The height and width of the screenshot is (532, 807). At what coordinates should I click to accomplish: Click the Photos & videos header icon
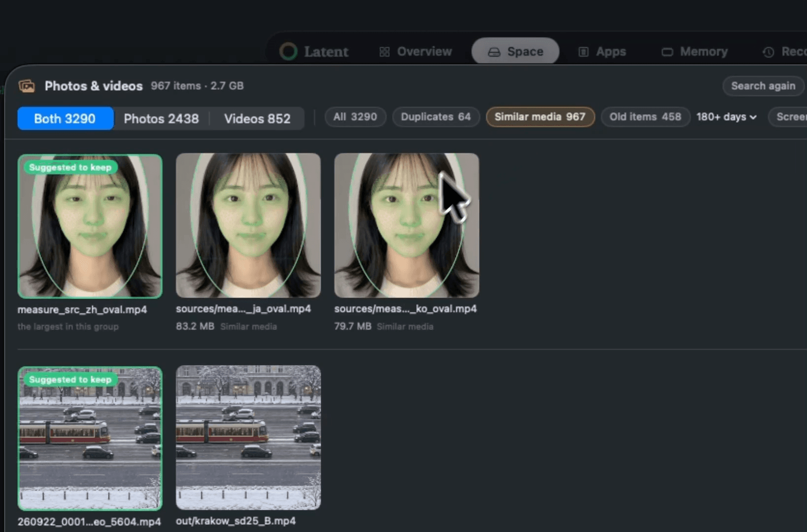click(x=27, y=86)
